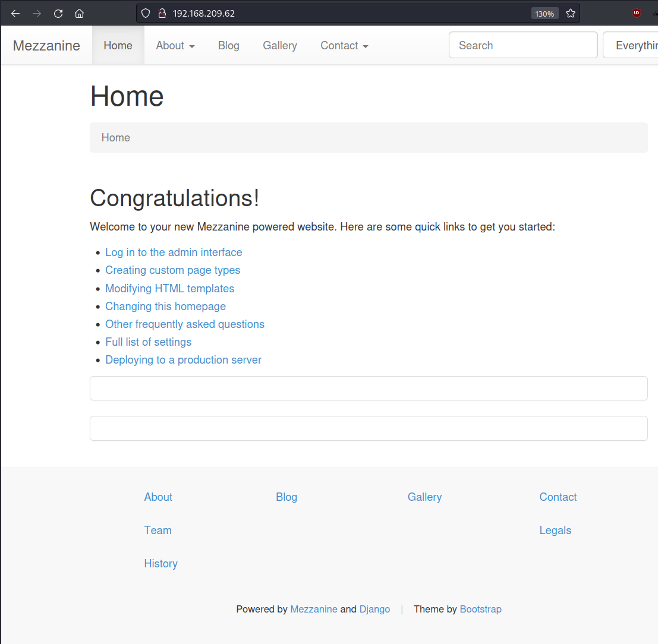Open Log in to the admin interface
The width and height of the screenshot is (658, 644).
pyautogui.click(x=174, y=252)
